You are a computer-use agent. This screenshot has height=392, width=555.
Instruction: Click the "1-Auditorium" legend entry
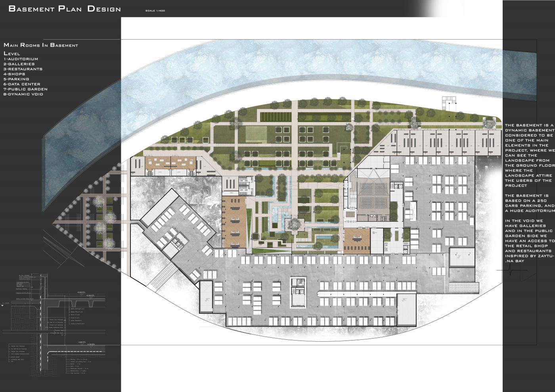tap(21, 59)
